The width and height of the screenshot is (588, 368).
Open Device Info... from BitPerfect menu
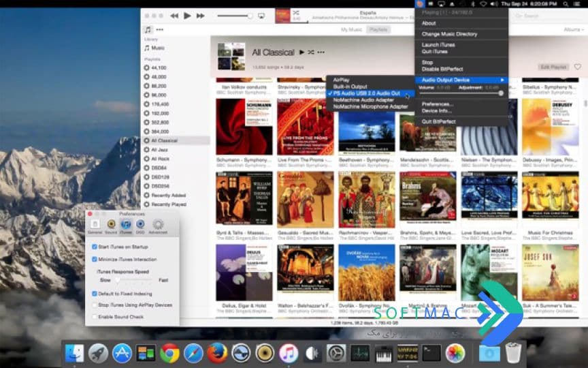461,111
